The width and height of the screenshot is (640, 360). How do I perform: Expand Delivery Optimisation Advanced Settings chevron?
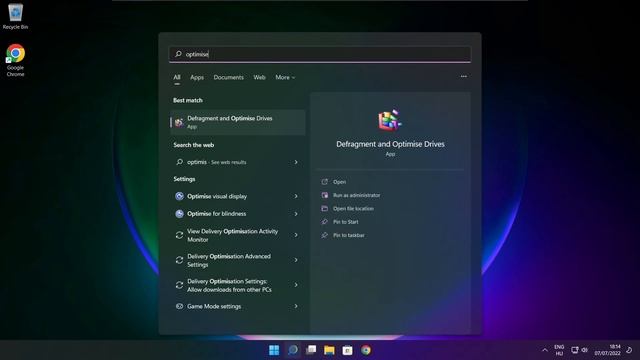(296, 260)
